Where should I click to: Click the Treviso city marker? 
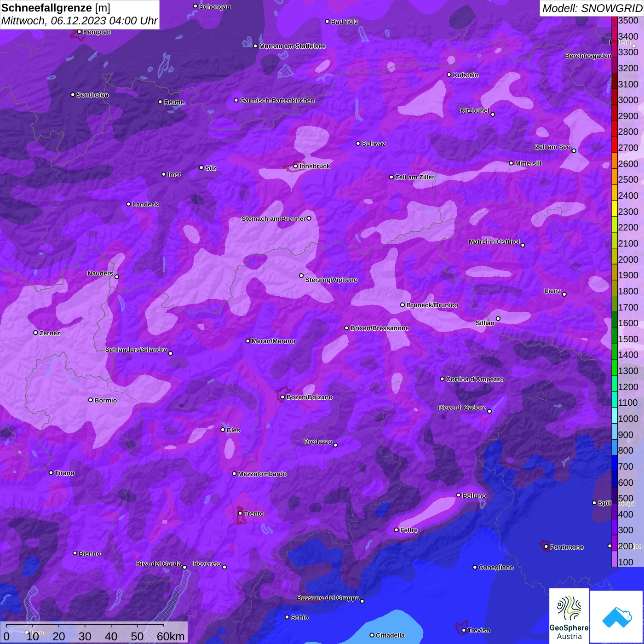(464, 630)
